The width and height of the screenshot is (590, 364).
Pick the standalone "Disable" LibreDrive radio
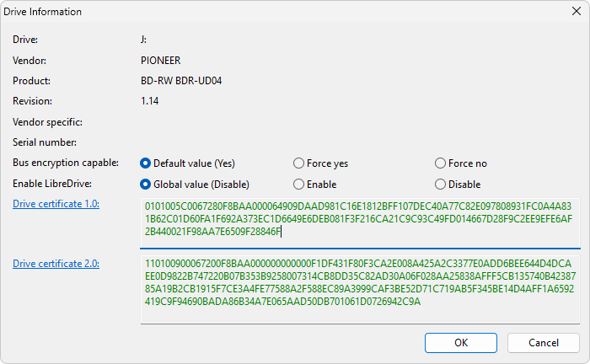(x=441, y=185)
